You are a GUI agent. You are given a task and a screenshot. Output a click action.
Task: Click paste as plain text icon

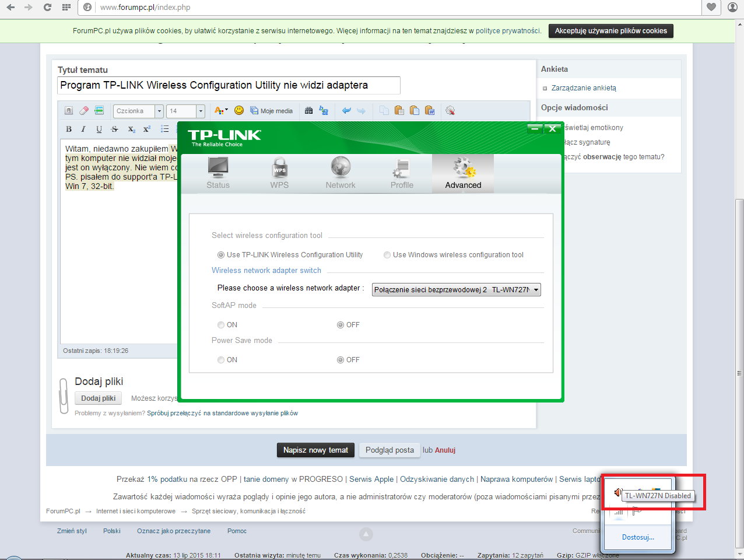(415, 110)
